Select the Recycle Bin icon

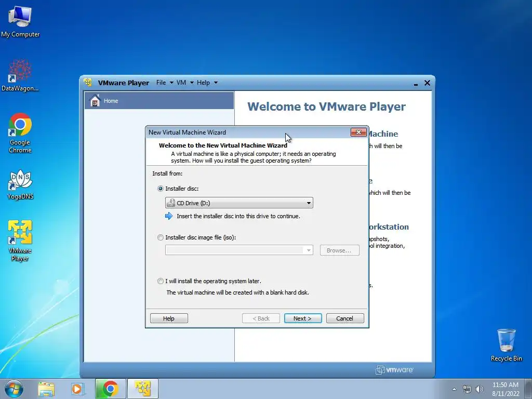506,345
